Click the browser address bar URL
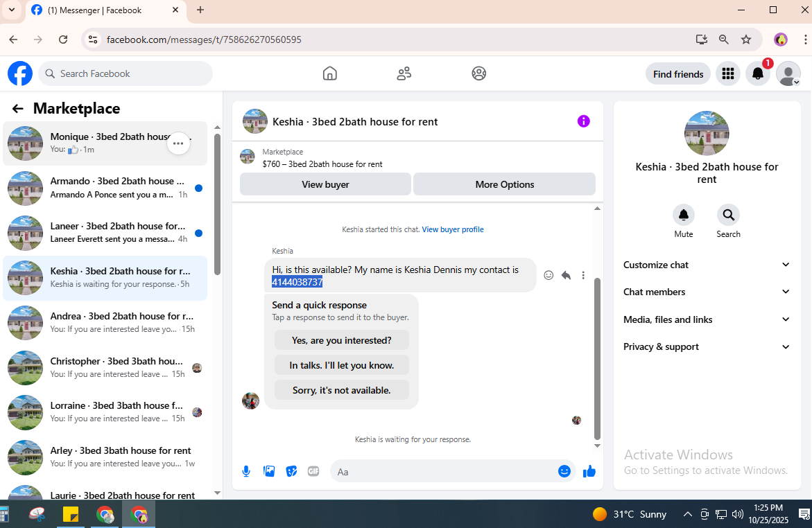 [x=204, y=39]
